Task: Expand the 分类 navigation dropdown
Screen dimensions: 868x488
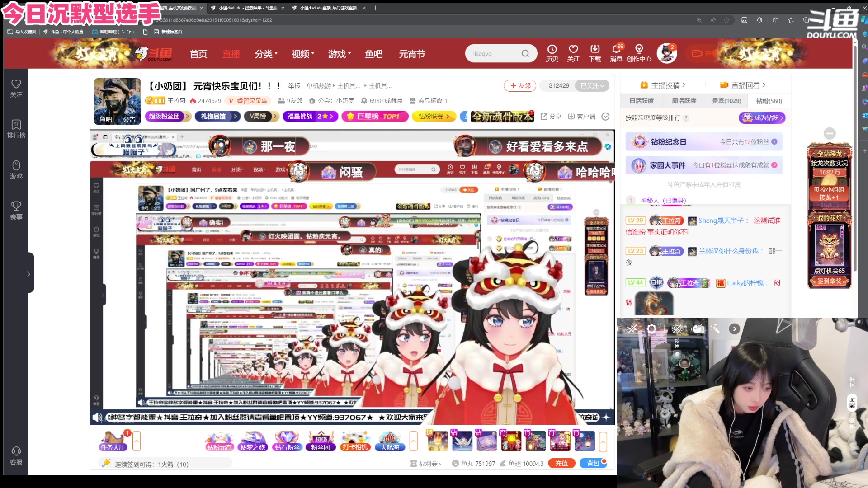Action: [x=266, y=54]
